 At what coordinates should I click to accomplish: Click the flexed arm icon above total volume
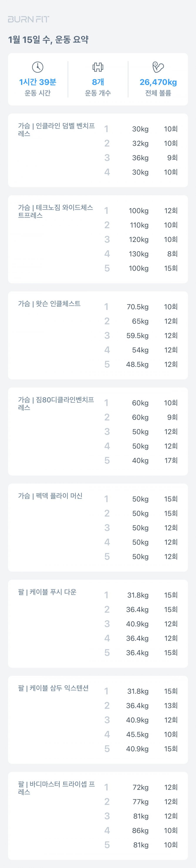(158, 67)
